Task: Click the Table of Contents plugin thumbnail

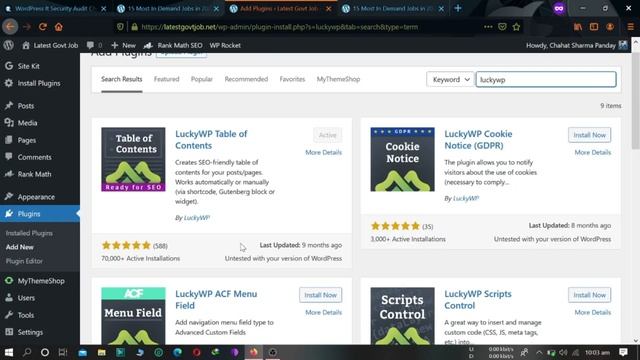Action: [133, 159]
